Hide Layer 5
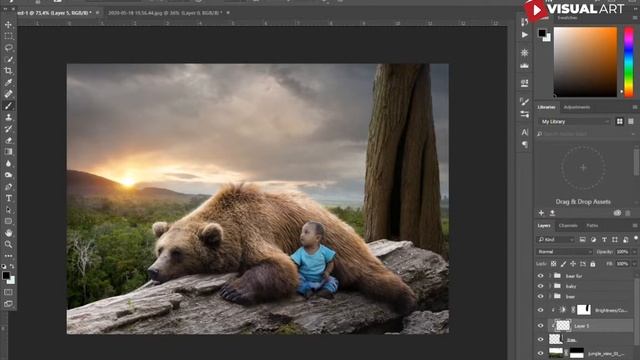 point(540,326)
